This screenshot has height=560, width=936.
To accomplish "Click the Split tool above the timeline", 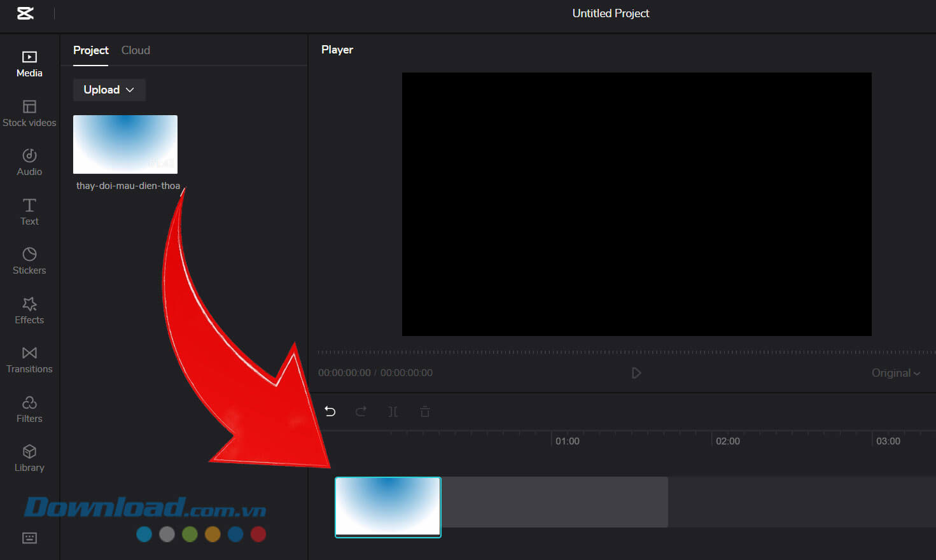I will coord(393,412).
